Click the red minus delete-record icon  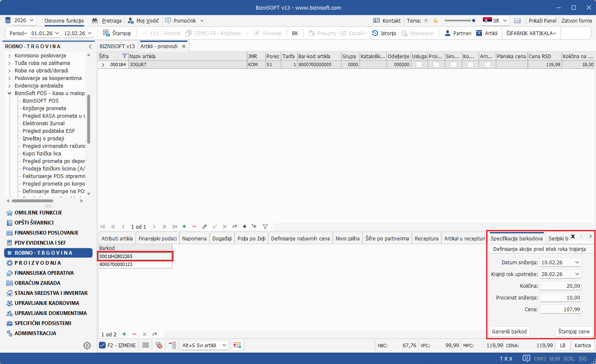pos(194,227)
